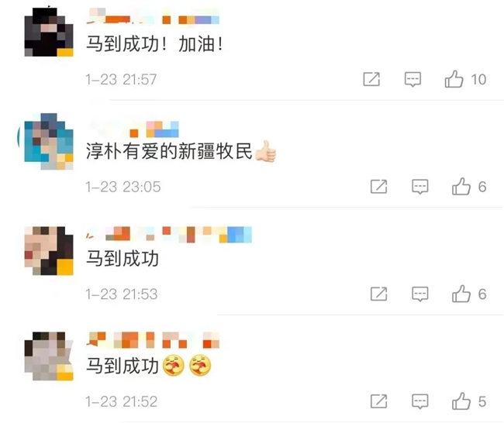The image size is (504, 423).
Task: Open username above 马到成功！加油！ comment
Action: point(153,16)
